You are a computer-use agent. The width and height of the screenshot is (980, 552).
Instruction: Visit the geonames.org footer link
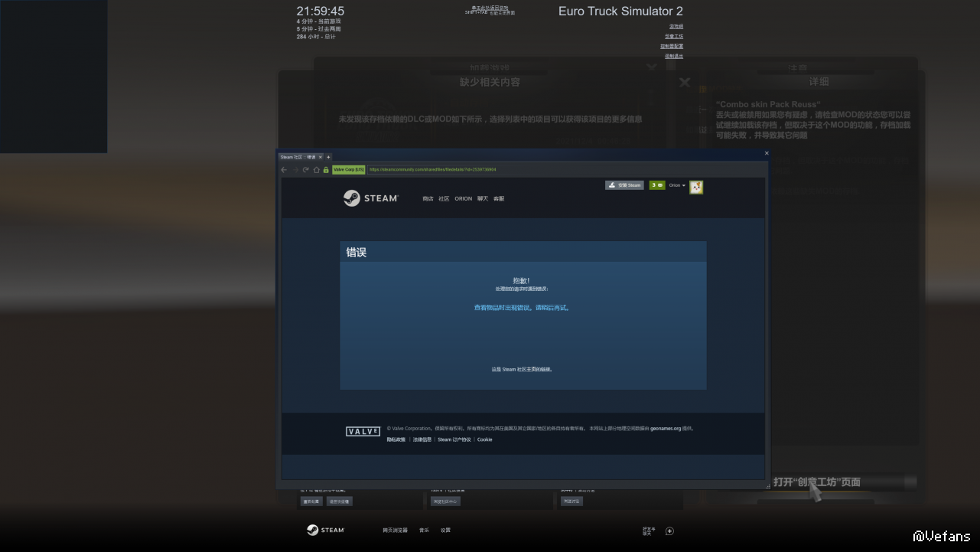pyautogui.click(x=666, y=429)
